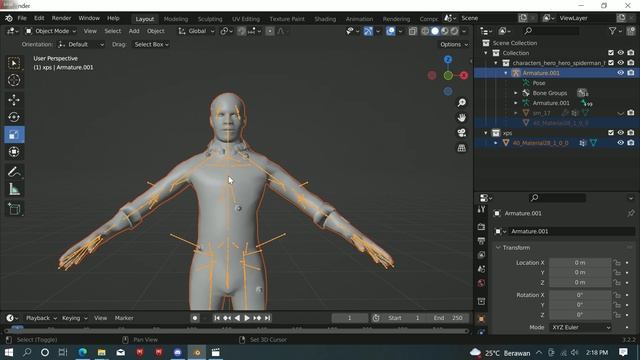
Task: Click the viewport zoom magnifier icon
Action: (x=462, y=103)
